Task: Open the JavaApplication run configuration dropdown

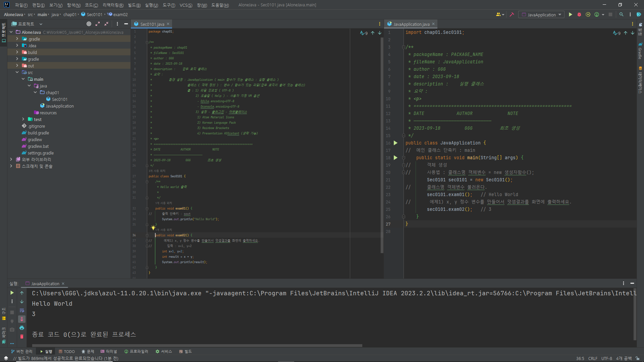Action: tap(542, 15)
